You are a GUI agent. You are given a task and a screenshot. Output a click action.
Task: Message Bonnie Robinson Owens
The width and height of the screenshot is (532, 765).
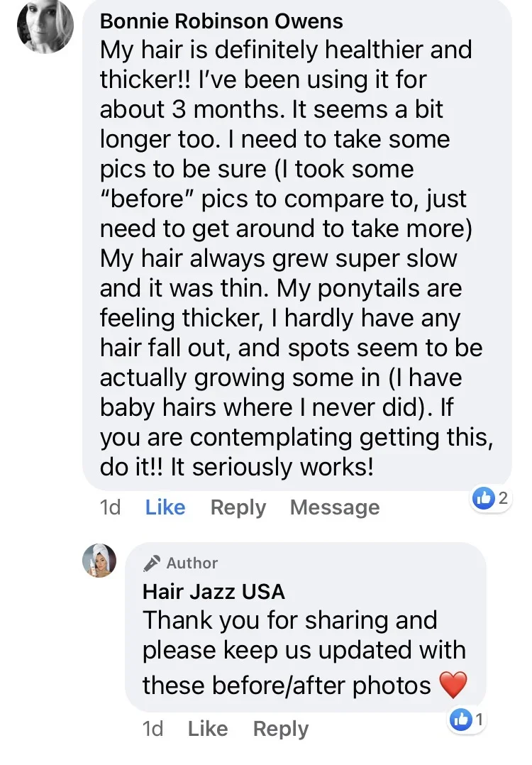[335, 507]
